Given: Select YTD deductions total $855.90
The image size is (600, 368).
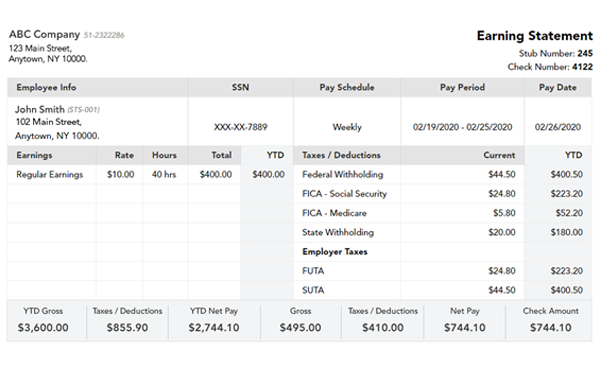Looking at the screenshot, I should (x=127, y=328).
